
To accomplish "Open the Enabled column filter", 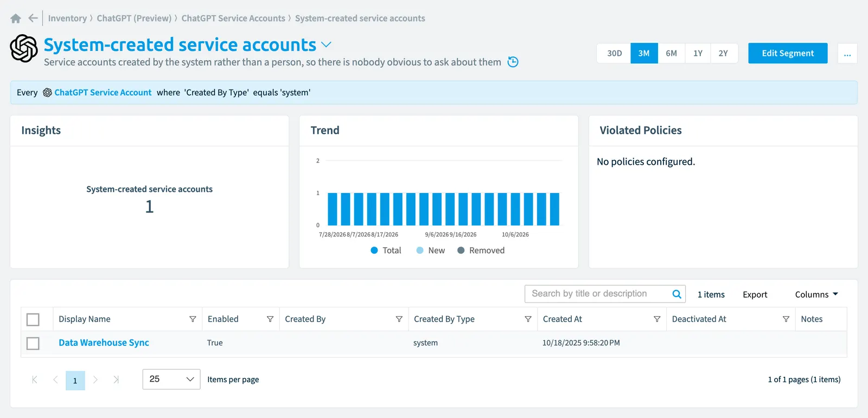I will click(x=270, y=319).
